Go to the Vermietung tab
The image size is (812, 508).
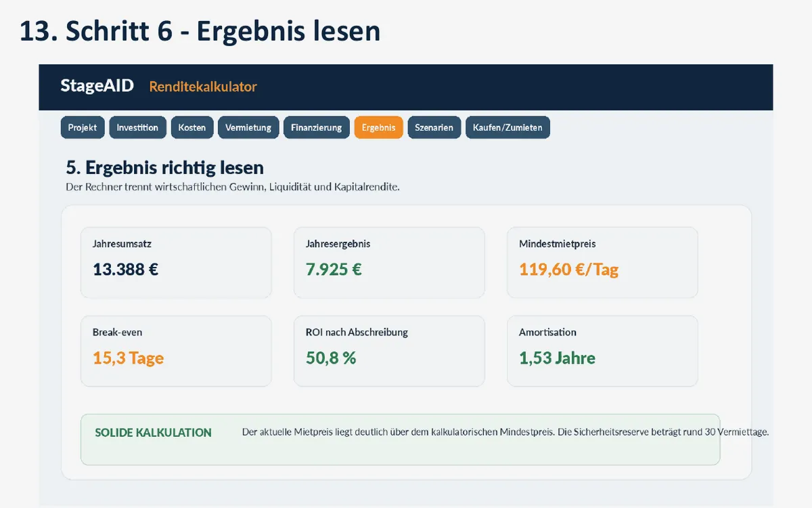pyautogui.click(x=248, y=127)
